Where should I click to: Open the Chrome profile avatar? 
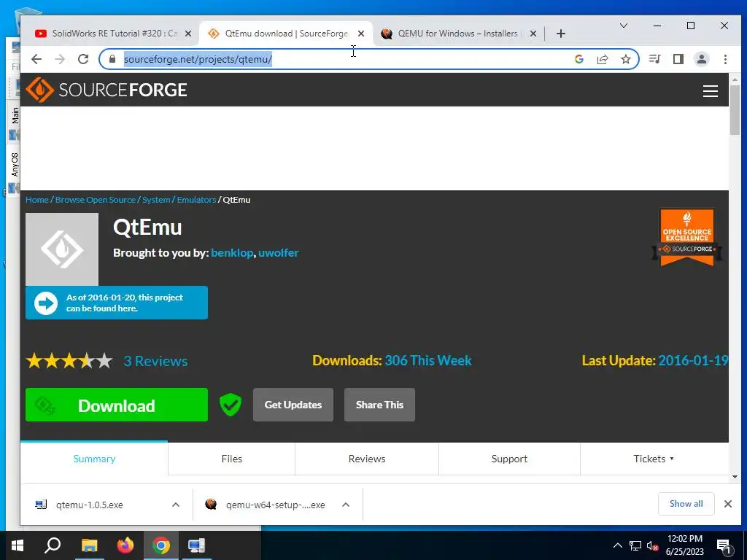702,59
